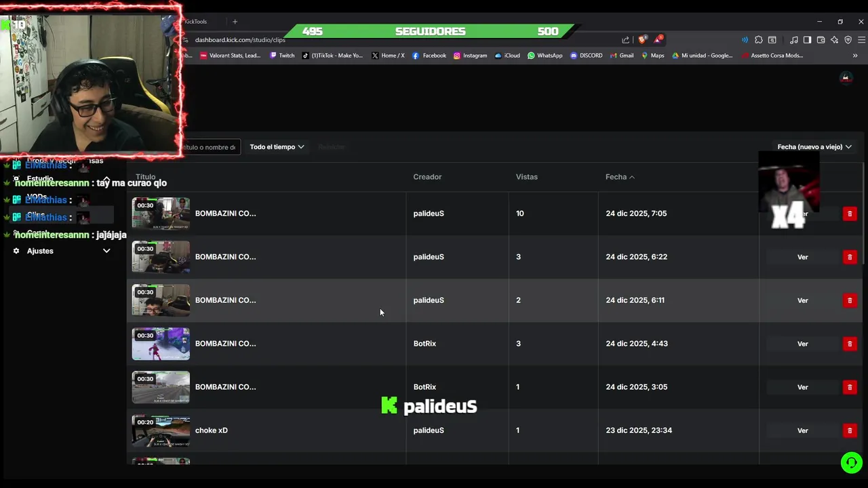Click the music note media icon
Image resolution: width=868 pixels, height=488 pixels.
click(793, 40)
